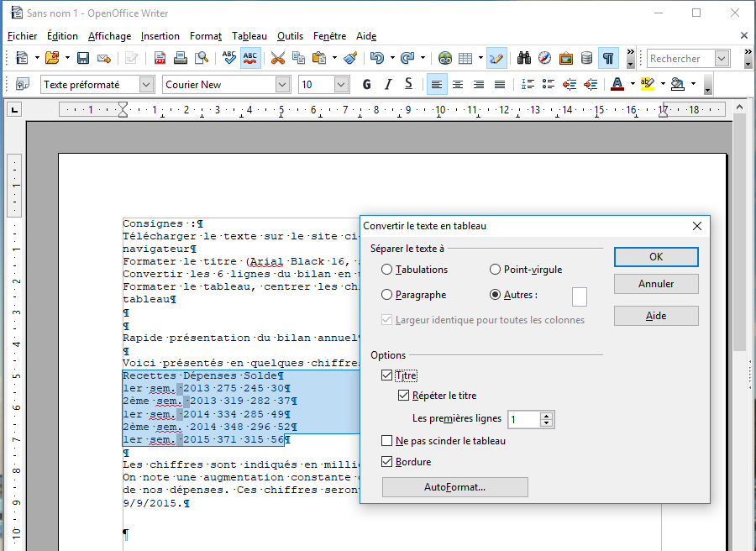Image resolution: width=756 pixels, height=551 pixels.
Task: Toggle AutoSpellcheck icon
Action: tap(249, 58)
